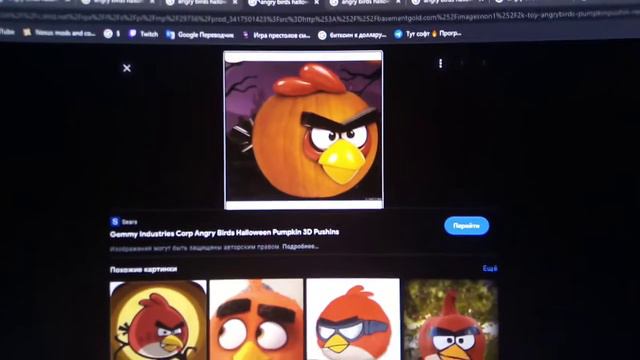Focus the browser address bar URL
The width and height of the screenshot is (640, 360).
320,18
